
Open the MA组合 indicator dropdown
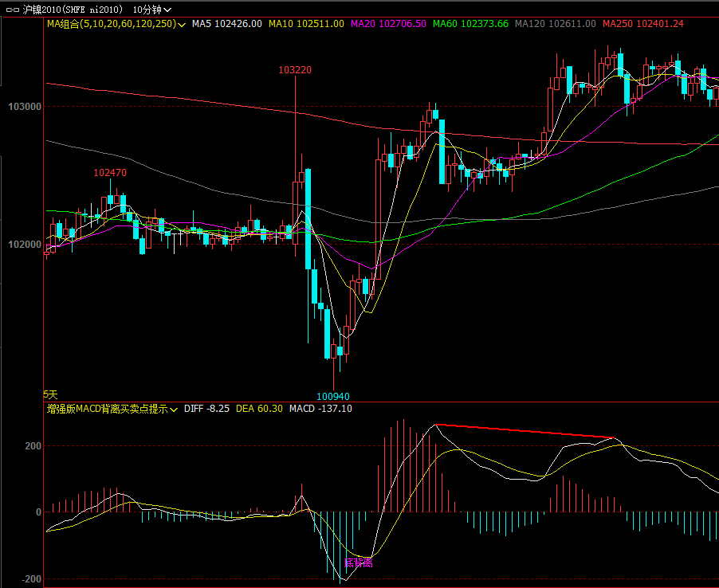[x=116, y=24]
